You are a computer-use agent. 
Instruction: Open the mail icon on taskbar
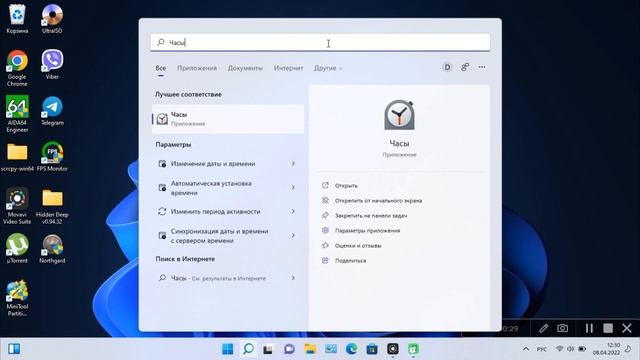click(x=331, y=349)
